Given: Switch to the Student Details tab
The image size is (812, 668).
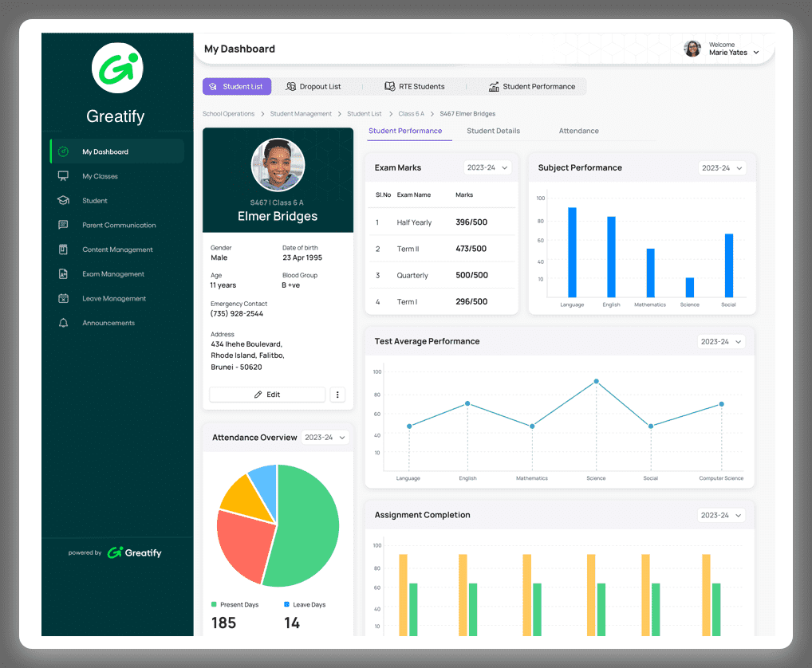Looking at the screenshot, I should [493, 131].
